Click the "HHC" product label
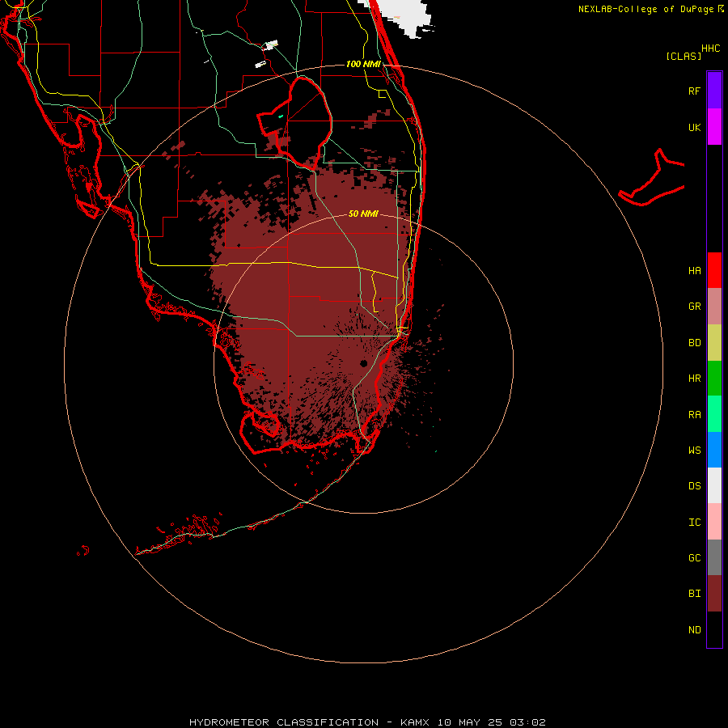Screen dimensions: 728x728 click(x=710, y=49)
